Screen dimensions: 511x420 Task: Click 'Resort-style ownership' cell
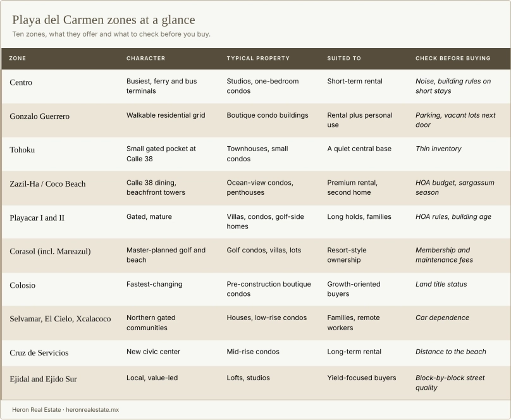(347, 255)
